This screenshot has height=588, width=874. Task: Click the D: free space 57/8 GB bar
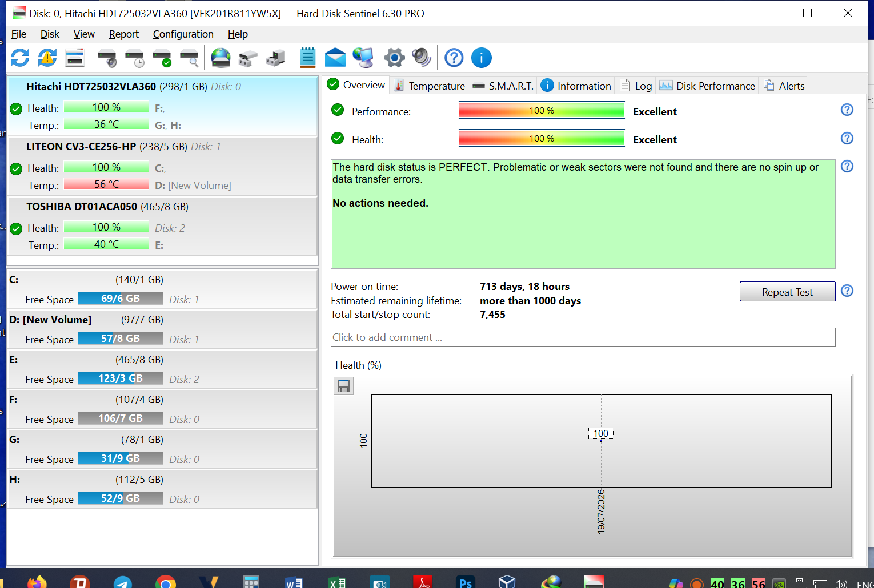[x=121, y=339]
